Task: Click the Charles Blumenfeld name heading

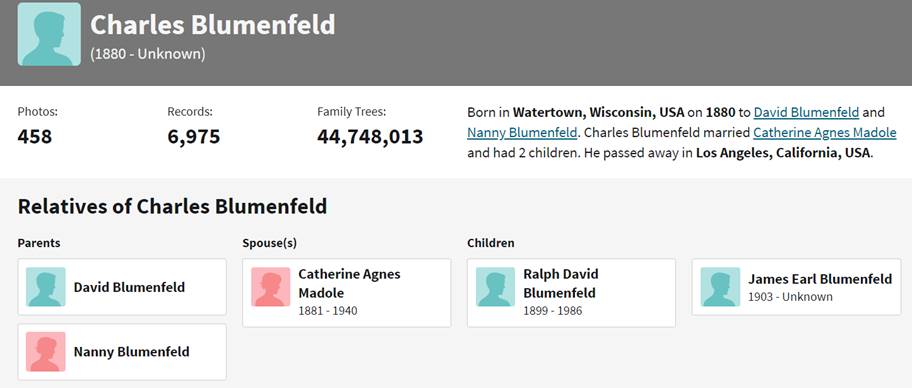Action: click(213, 25)
